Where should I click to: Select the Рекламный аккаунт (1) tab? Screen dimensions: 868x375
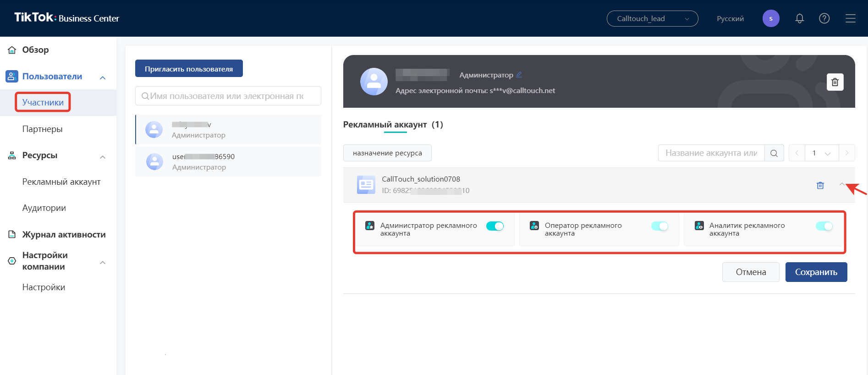[393, 124]
